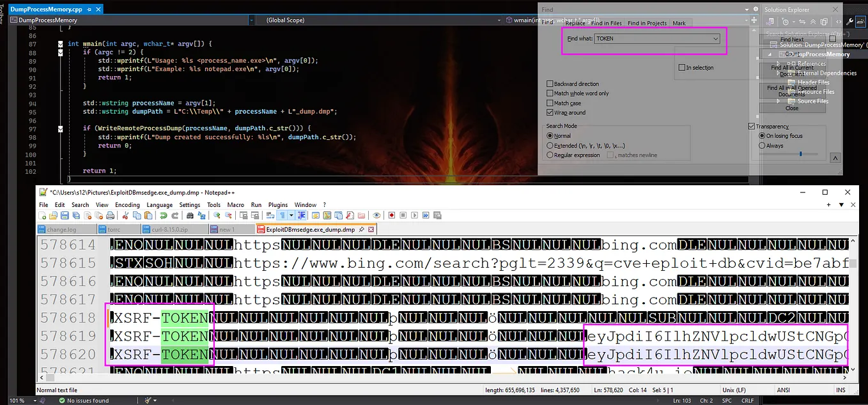Click the Print icon in Notepad++
Image resolution: width=868 pixels, height=405 pixels.
[111, 214]
